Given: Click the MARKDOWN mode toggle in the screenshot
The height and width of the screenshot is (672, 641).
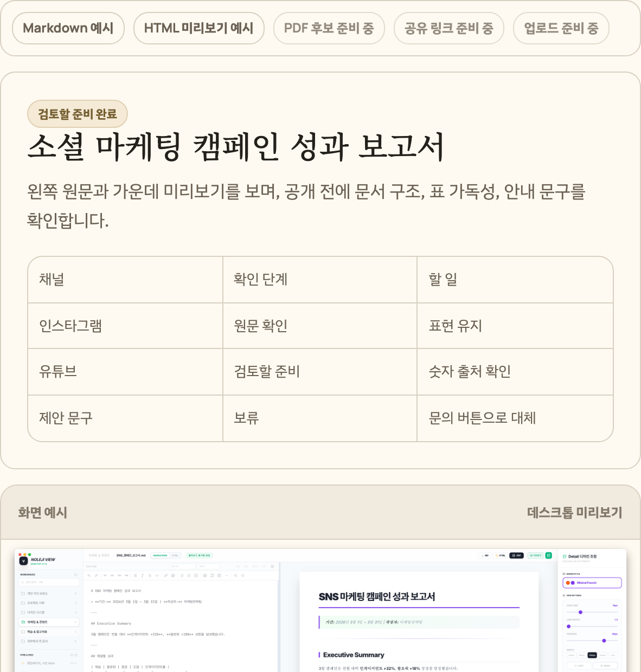Looking at the screenshot, I should [x=160, y=555].
